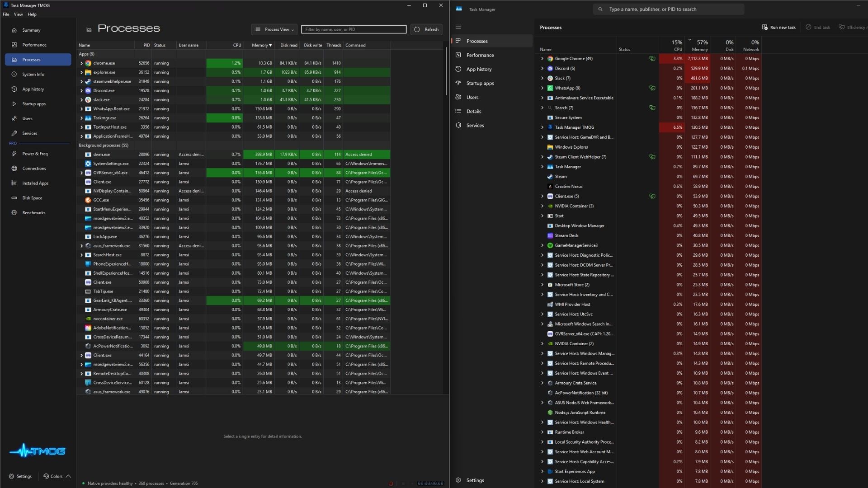Open App history in Windows Task Manager

coord(492,69)
